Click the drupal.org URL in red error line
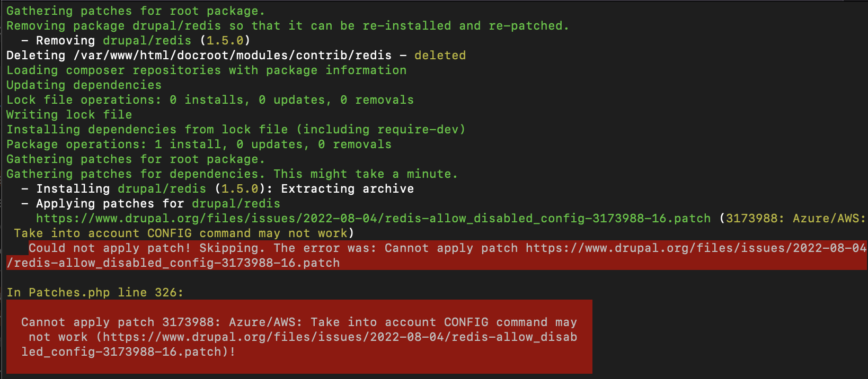Viewport: 868px width, 379px height. [696, 248]
